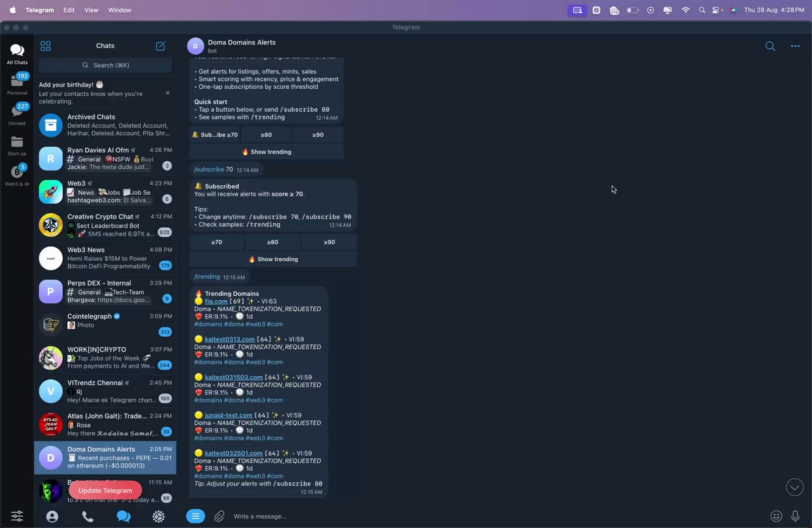Open the bot commands menu button
812x528 pixels.
195,516
